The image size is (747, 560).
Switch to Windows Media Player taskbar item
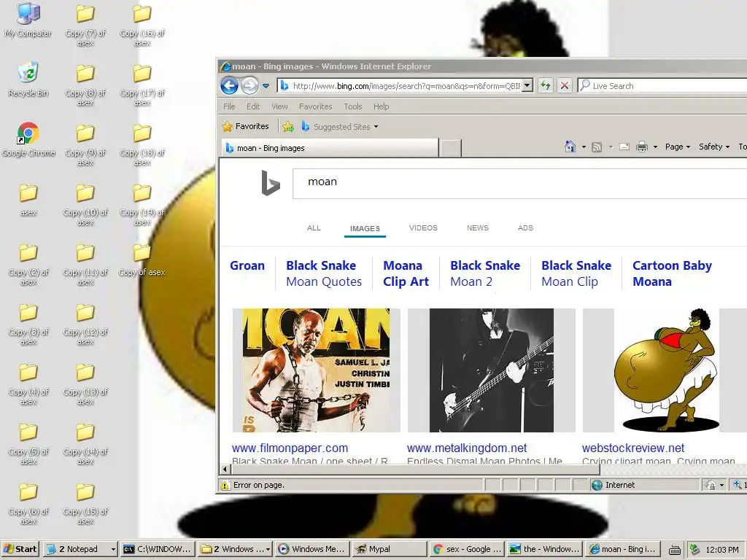(312, 549)
